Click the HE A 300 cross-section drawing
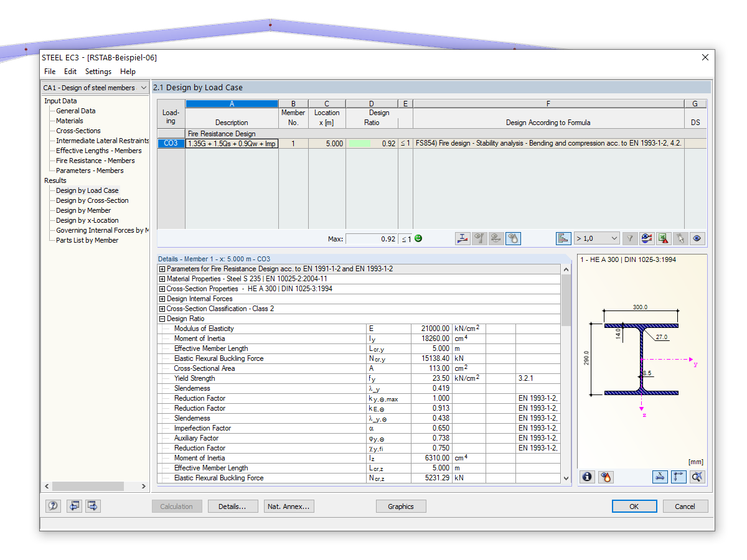 click(641, 359)
